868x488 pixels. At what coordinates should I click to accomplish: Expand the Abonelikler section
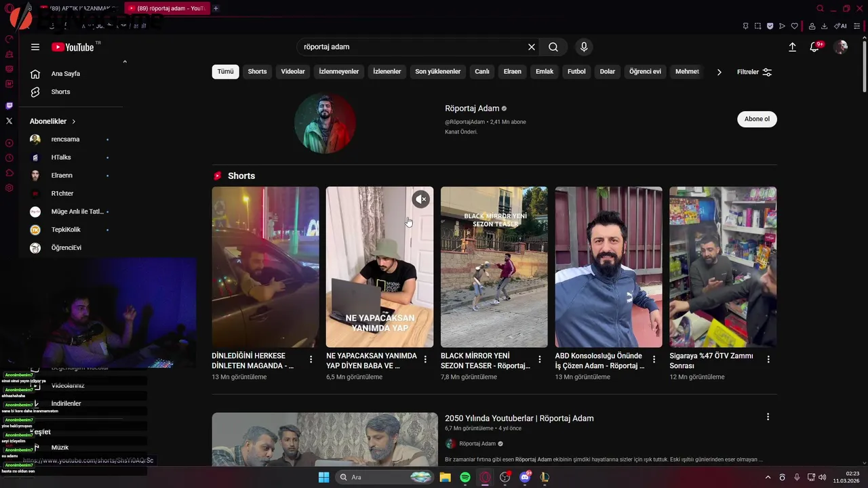click(x=53, y=121)
